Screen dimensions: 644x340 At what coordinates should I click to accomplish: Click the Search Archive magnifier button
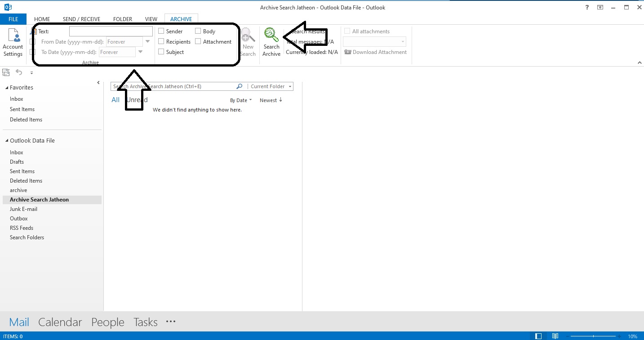[x=271, y=43]
